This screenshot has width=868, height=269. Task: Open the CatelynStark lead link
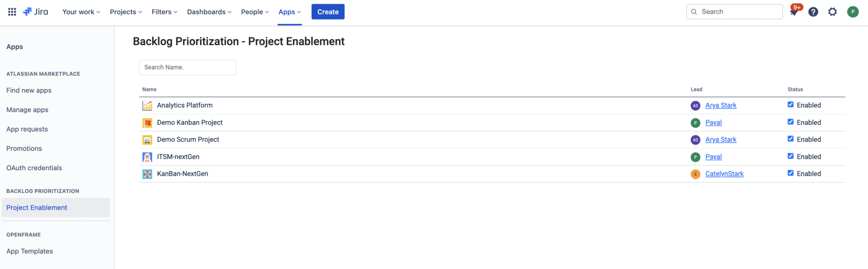click(724, 174)
